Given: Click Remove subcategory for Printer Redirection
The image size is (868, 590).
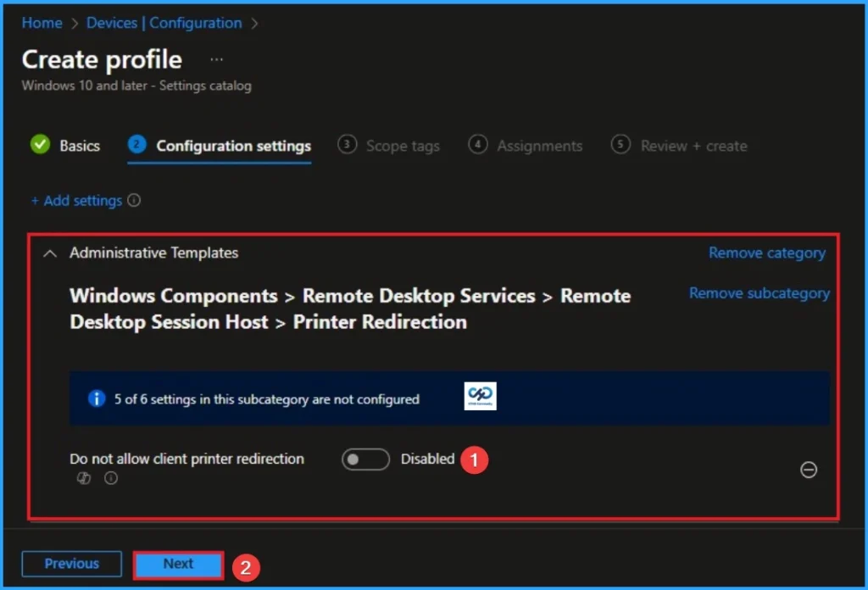Looking at the screenshot, I should (759, 292).
